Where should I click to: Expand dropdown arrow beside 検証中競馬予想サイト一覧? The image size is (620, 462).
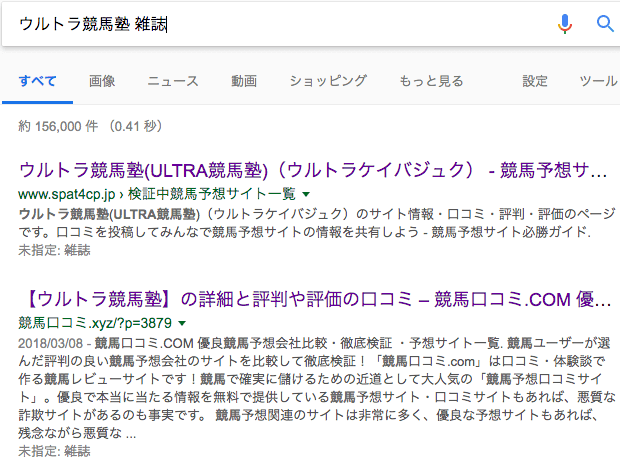[x=306, y=194]
